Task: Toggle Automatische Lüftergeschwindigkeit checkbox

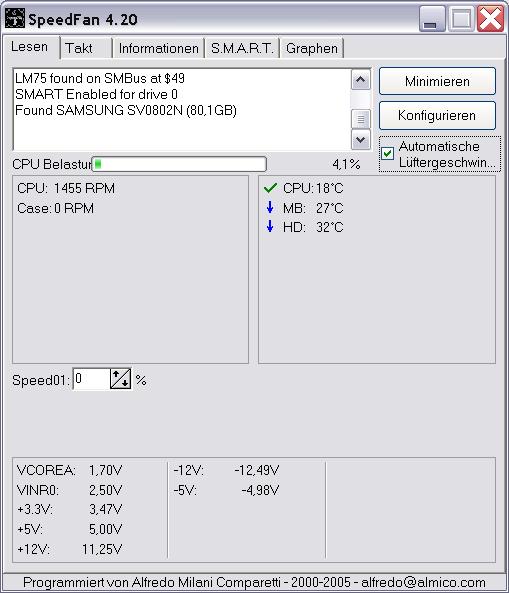Action: click(388, 153)
